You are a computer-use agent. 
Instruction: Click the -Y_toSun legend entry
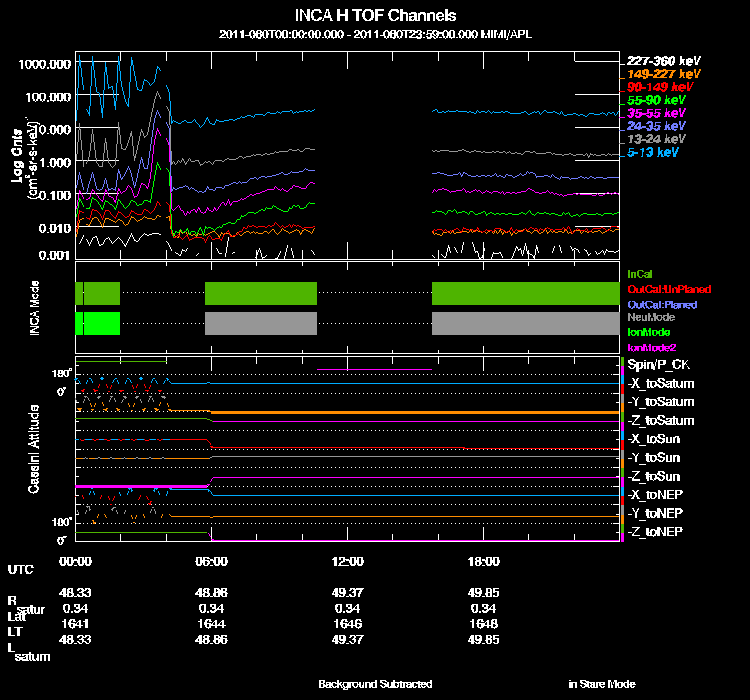pyautogui.click(x=655, y=457)
